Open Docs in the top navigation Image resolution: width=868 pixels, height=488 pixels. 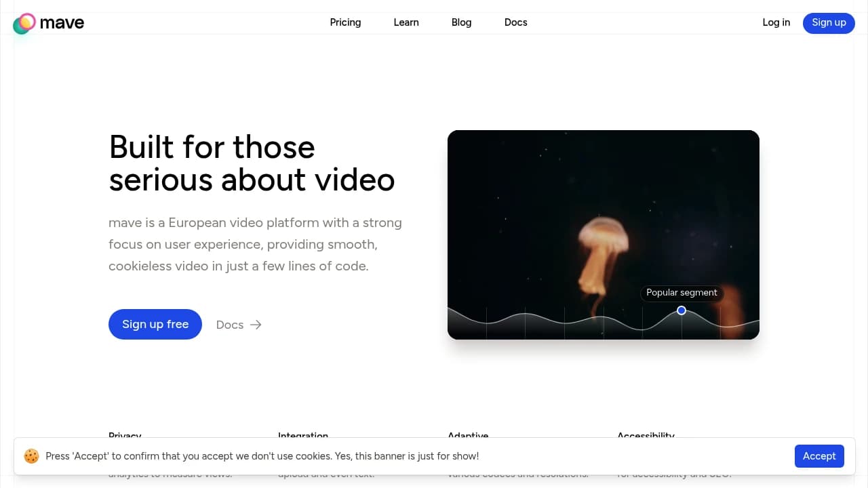(515, 22)
